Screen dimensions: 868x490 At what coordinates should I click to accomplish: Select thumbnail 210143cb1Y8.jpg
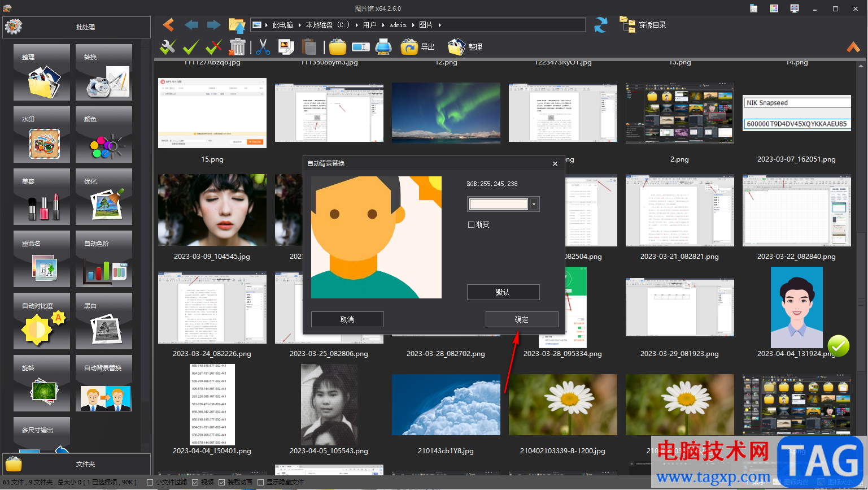pos(446,405)
